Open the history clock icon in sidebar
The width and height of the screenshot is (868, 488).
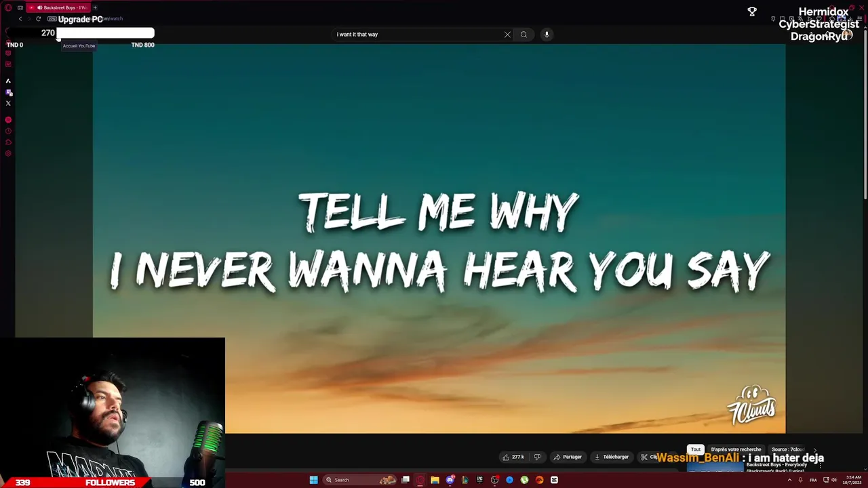8,131
